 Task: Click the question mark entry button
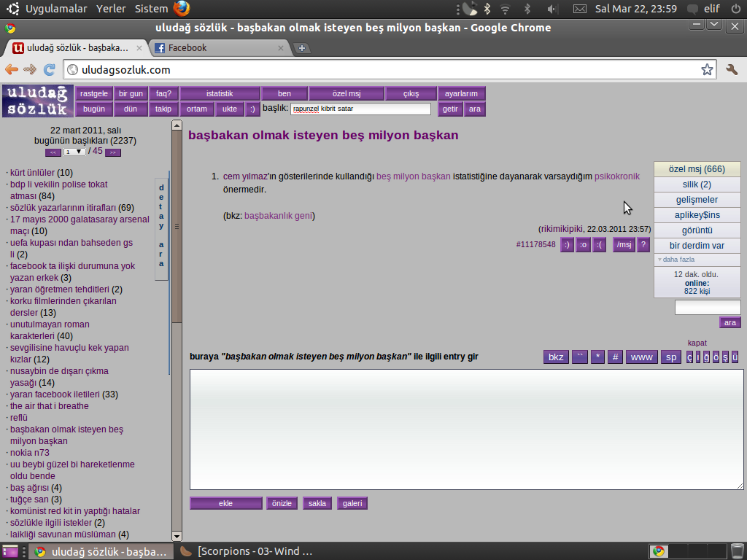[x=643, y=245]
